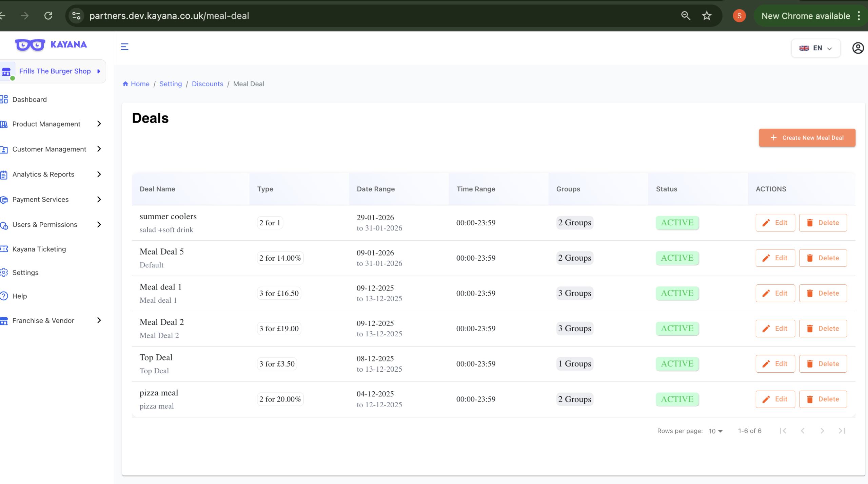This screenshot has height=484, width=868.
Task: Open Setting breadcrumb link
Action: click(x=171, y=84)
